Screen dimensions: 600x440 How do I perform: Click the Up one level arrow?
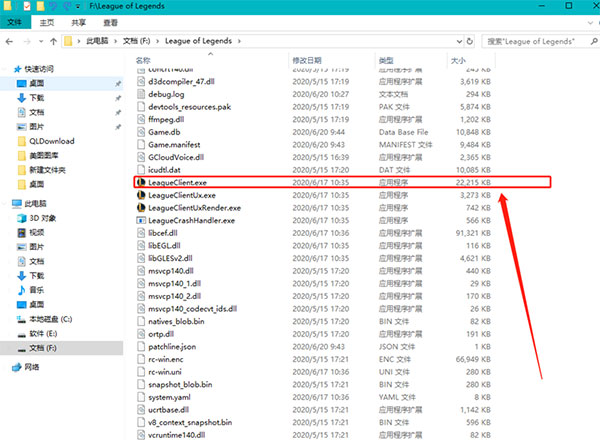[53, 41]
